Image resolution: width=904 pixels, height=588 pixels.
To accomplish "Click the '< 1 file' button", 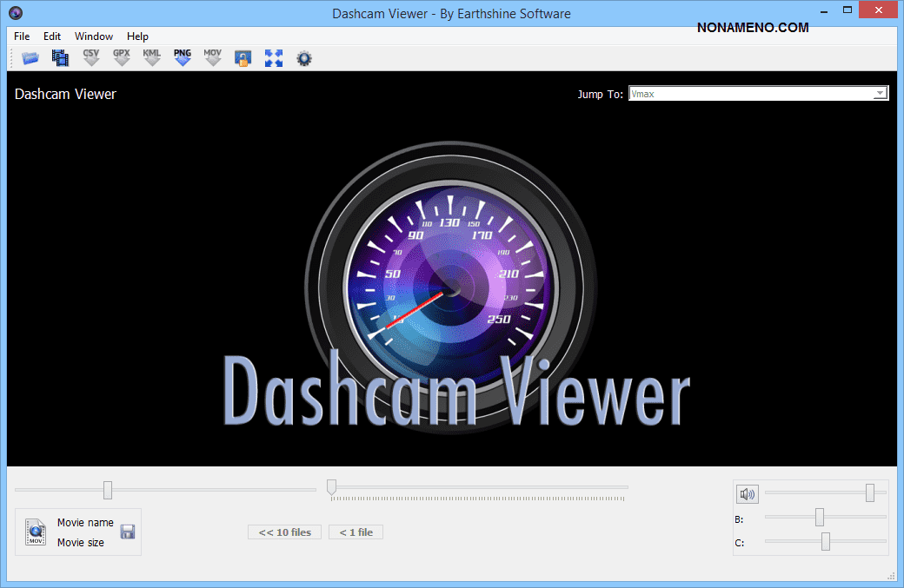I will coord(356,532).
